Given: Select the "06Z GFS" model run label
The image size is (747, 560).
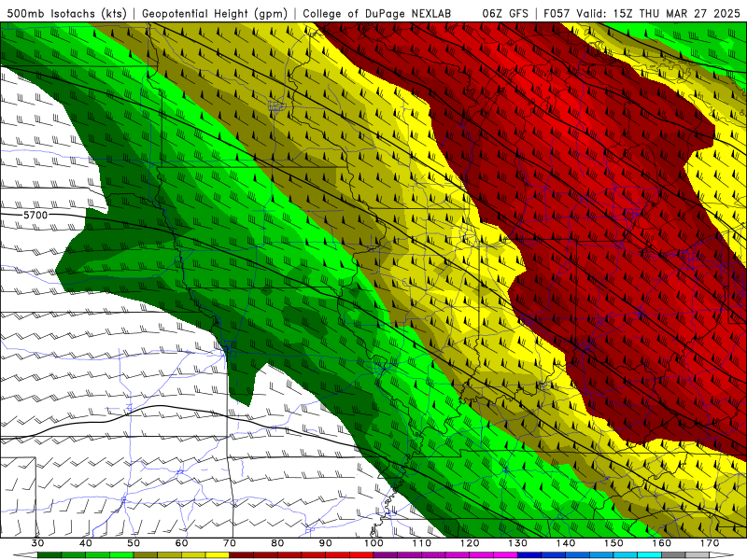Looking at the screenshot, I should click(x=505, y=13).
